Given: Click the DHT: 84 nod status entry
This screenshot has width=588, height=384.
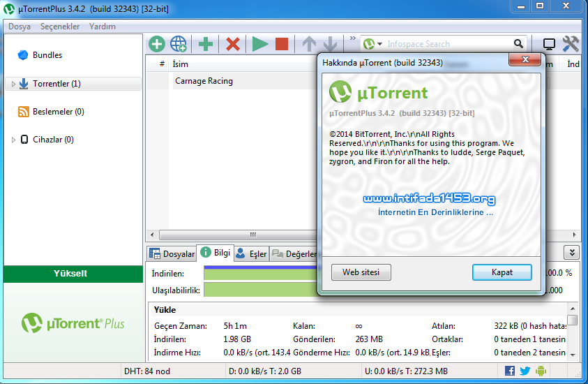Looking at the screenshot, I should coord(147,371).
